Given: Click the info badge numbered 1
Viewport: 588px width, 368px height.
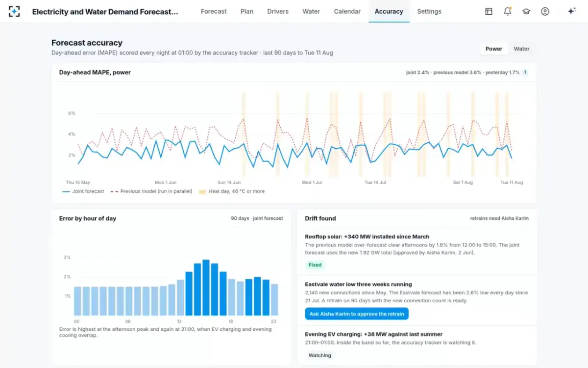Looking at the screenshot, I should pyautogui.click(x=525, y=73).
